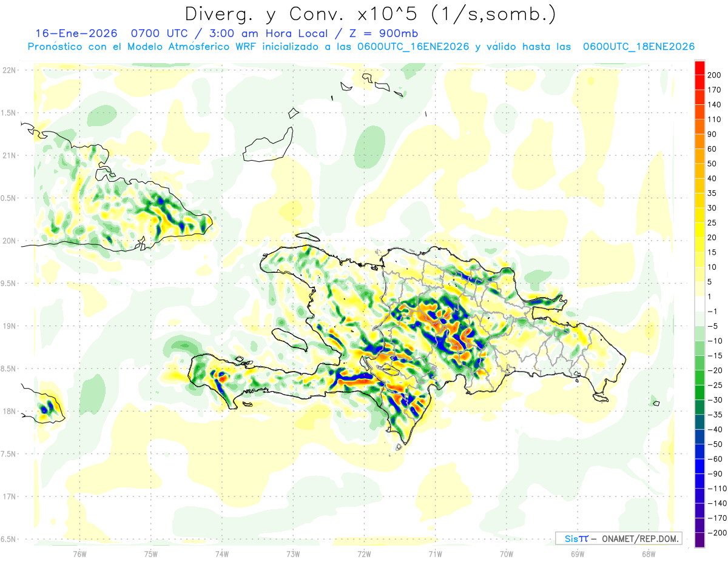Click the latitude label "18N"
The width and height of the screenshot is (728, 562).
point(9,412)
